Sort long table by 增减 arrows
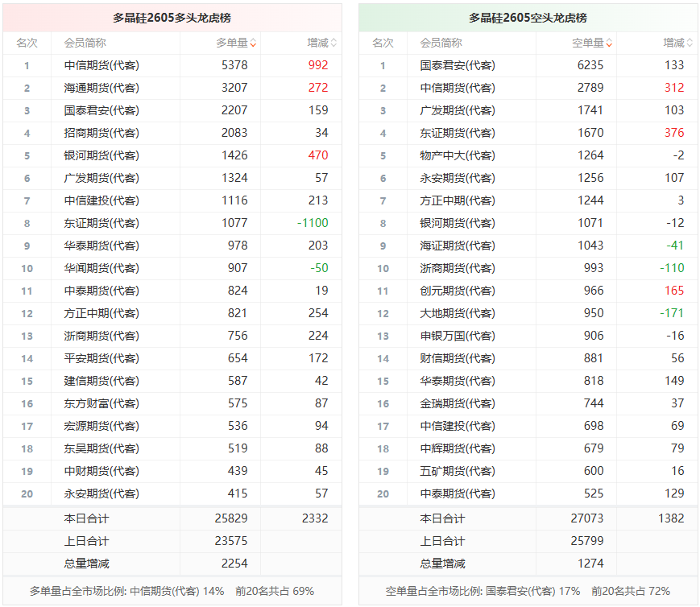Screen dimensions: 700x607 [x=334, y=43]
